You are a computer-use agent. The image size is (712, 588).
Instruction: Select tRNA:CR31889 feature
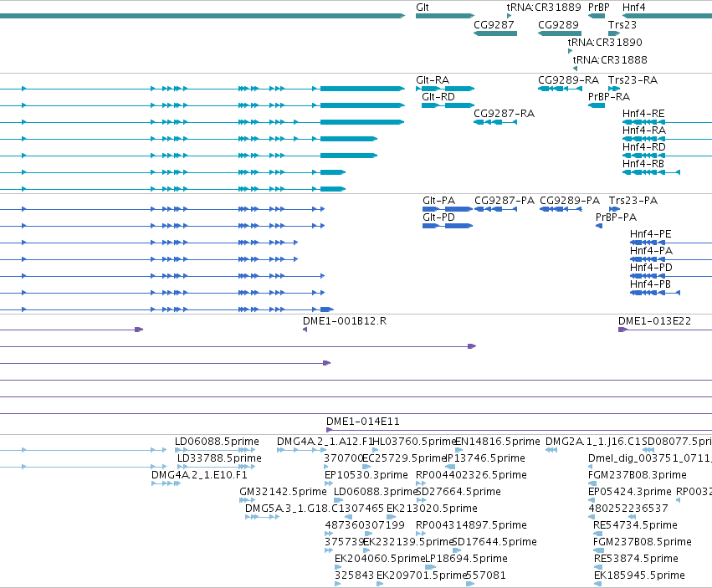pyautogui.click(x=509, y=16)
